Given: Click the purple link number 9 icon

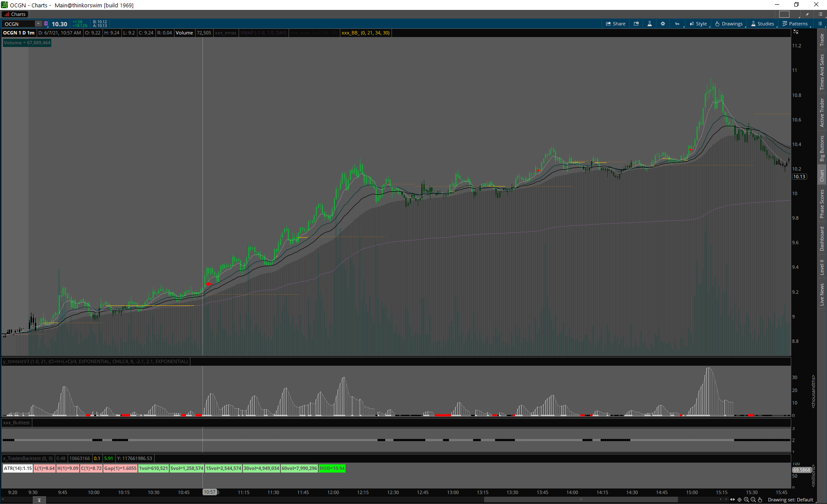Looking at the screenshot, I should [x=46, y=24].
